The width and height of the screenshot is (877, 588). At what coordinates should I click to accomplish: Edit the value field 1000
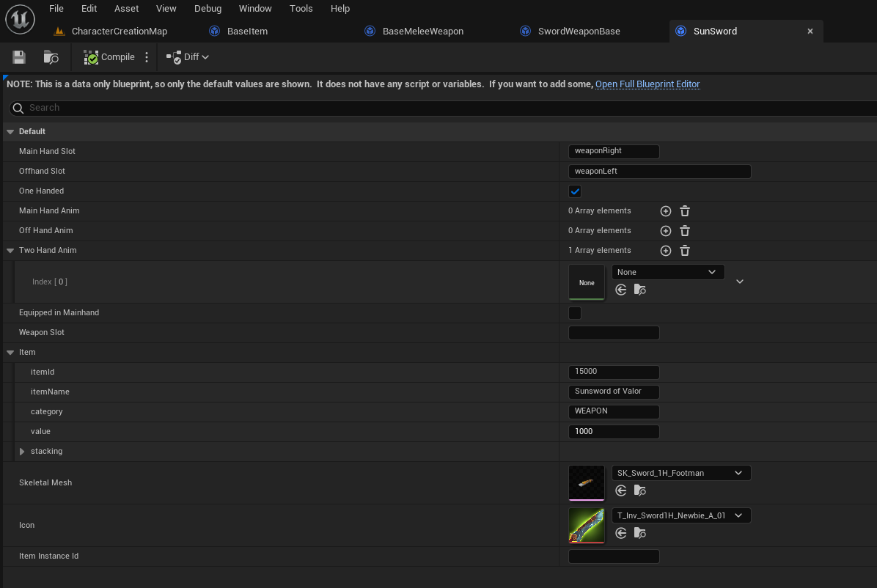(x=614, y=431)
